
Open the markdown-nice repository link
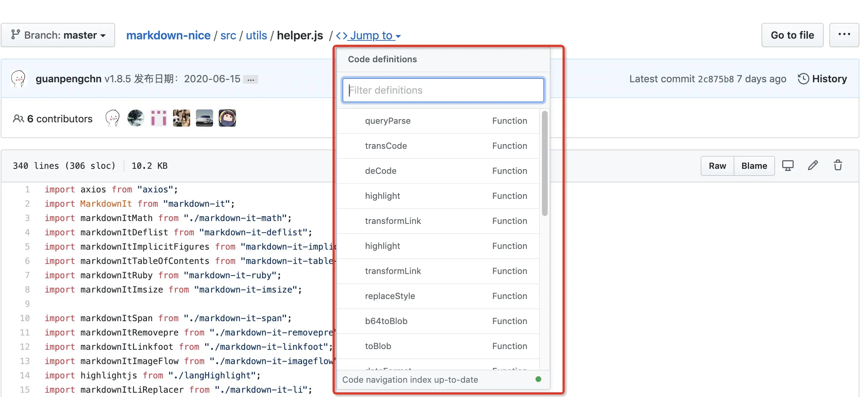(x=168, y=35)
